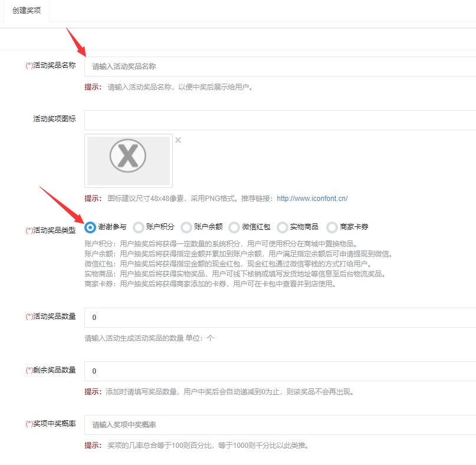Click the 活动奖品名称 input field
Screen dimensions: 476x465
coord(280,67)
